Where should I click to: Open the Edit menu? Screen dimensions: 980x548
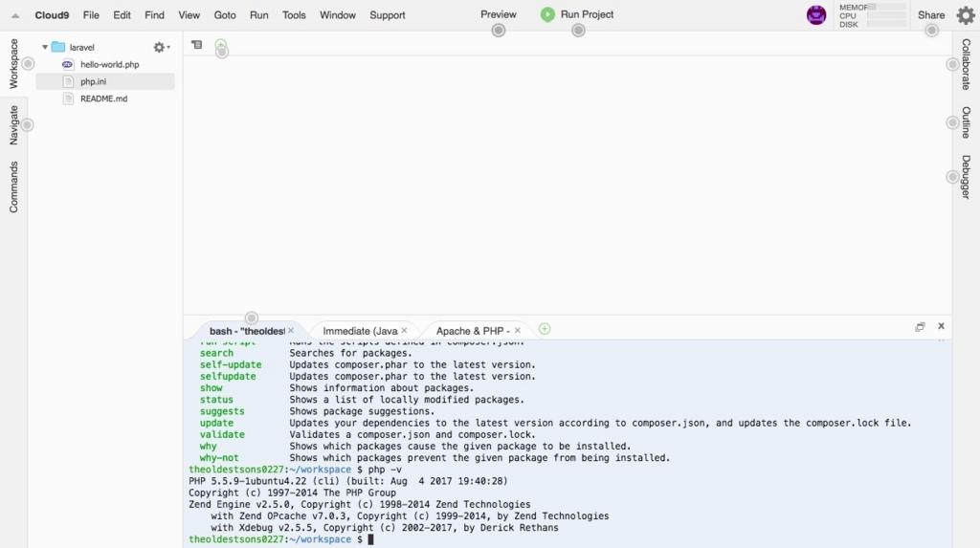[122, 15]
